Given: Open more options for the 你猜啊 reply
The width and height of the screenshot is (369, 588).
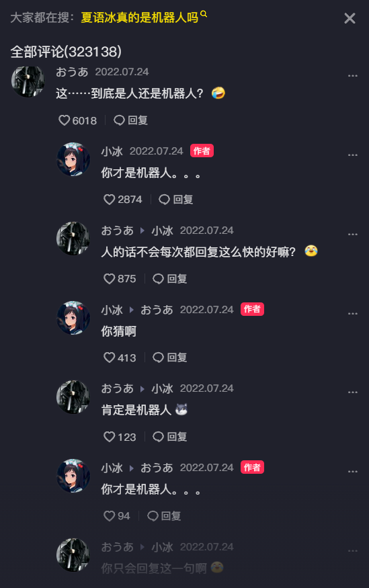Looking at the screenshot, I should (x=352, y=314).
